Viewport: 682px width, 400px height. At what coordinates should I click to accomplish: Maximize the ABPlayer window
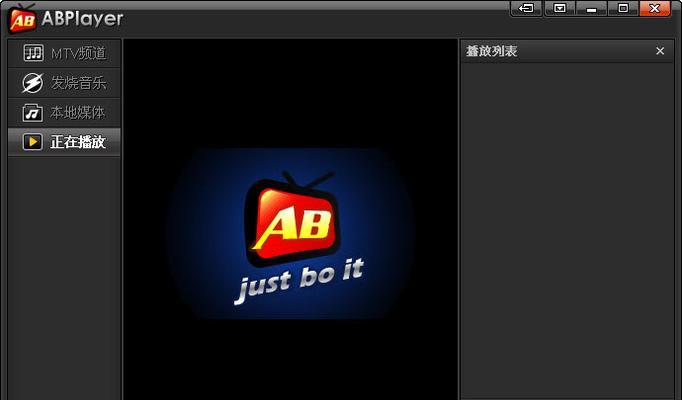(x=623, y=8)
